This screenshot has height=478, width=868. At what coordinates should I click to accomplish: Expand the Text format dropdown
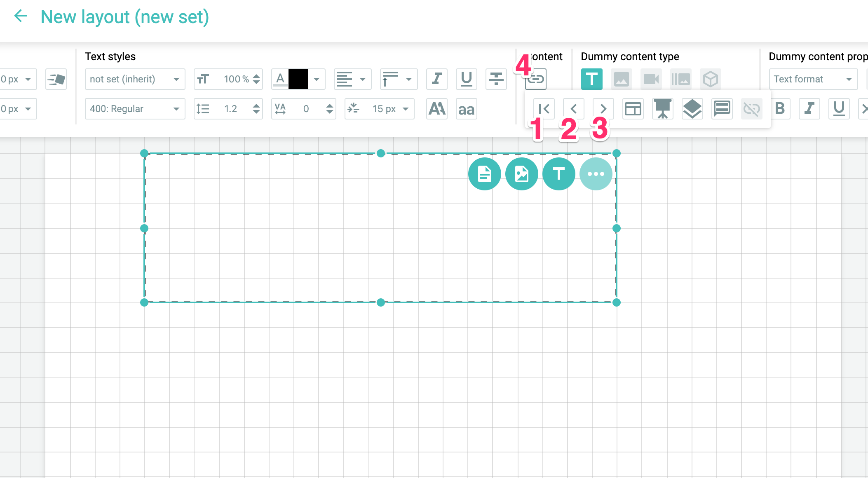(813, 79)
